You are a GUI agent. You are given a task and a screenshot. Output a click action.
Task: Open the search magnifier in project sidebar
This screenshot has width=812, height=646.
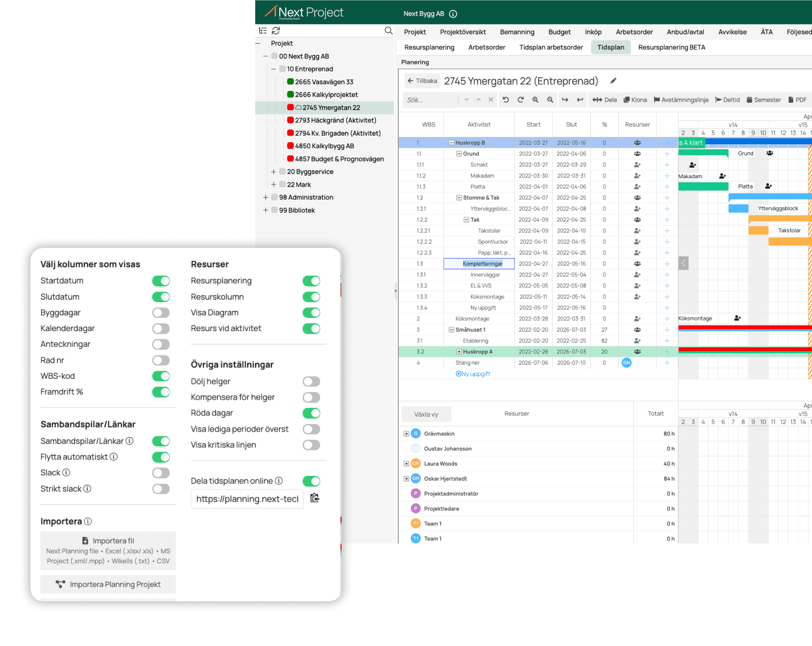[389, 30]
